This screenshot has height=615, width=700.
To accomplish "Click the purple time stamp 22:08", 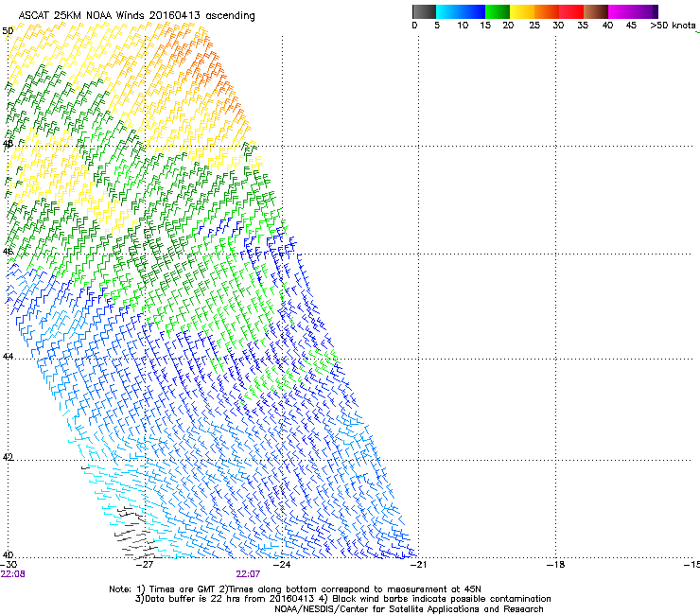I will (12, 574).
